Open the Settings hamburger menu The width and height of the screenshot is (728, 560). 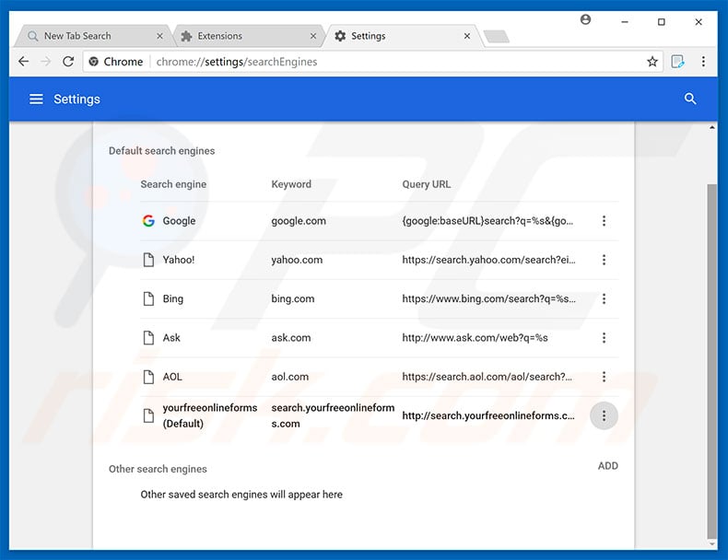pyautogui.click(x=36, y=99)
